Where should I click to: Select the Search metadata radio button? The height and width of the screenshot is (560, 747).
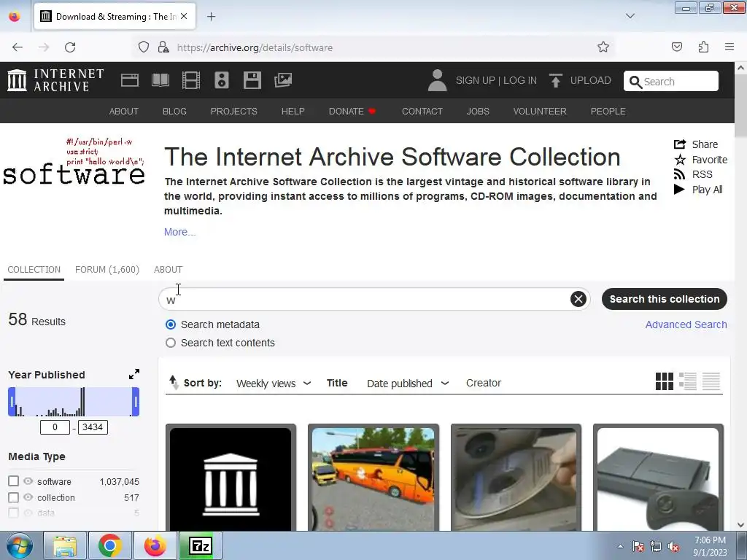pos(171,324)
